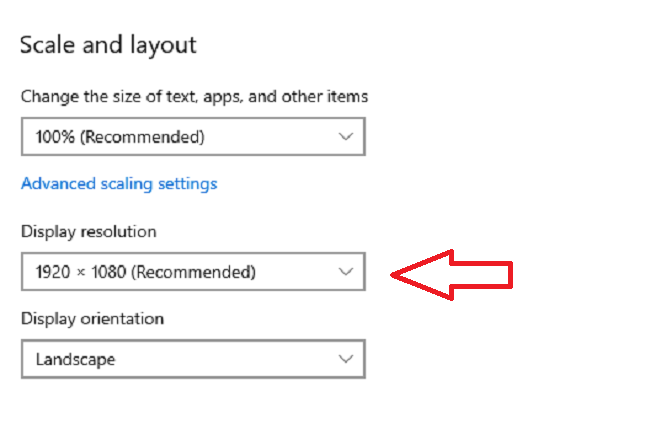Expand the 1920 × 1080 resolution dropdown
Viewport: 650px width, 424px height.
(x=192, y=271)
